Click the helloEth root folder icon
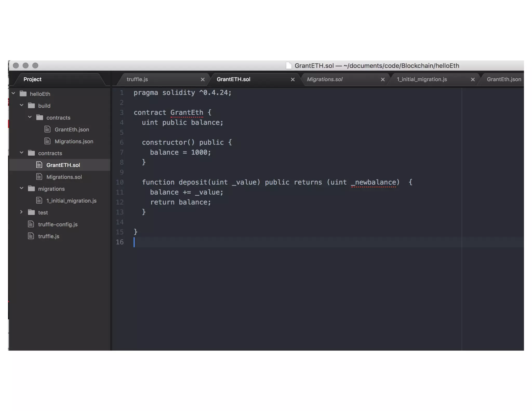The width and height of the screenshot is (532, 411). pos(23,94)
